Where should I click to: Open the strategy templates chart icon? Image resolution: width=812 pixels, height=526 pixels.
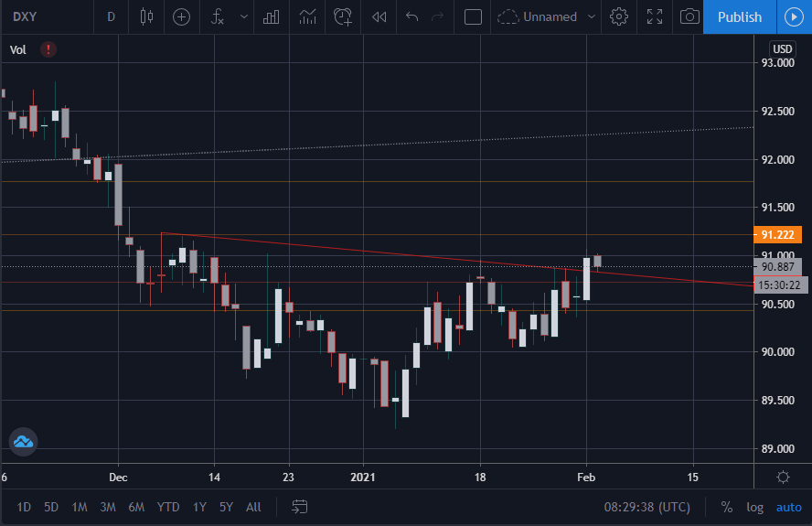[x=307, y=16]
